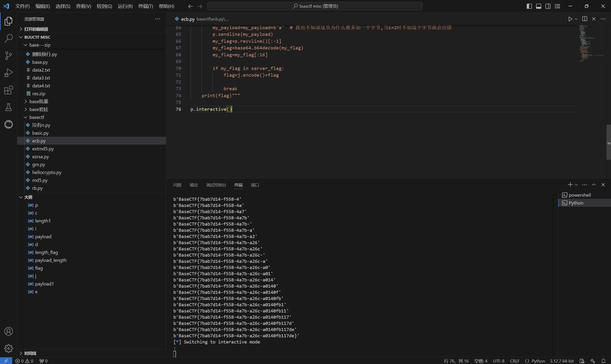611x364 pixels.
Task: Open the 编辑(E) menu
Action: point(43,6)
